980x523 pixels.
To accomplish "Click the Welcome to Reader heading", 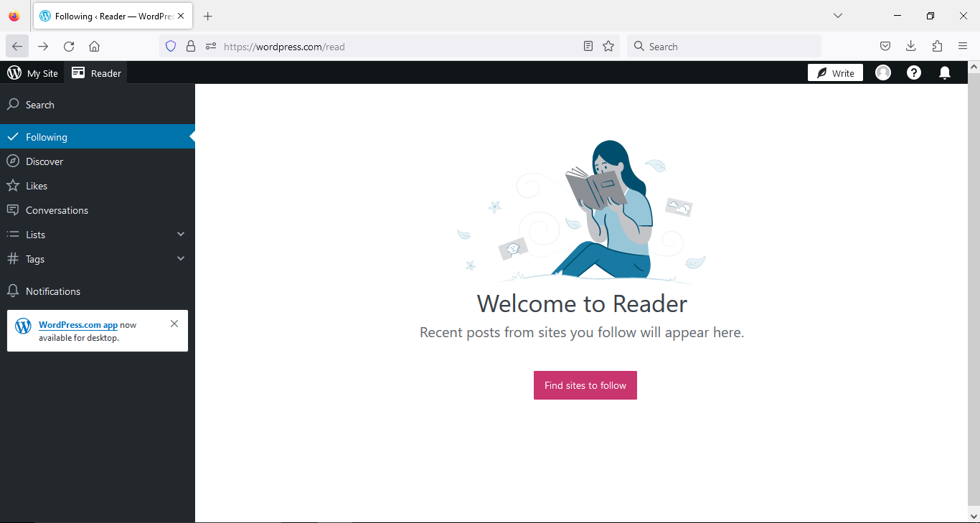I will tap(582, 303).
